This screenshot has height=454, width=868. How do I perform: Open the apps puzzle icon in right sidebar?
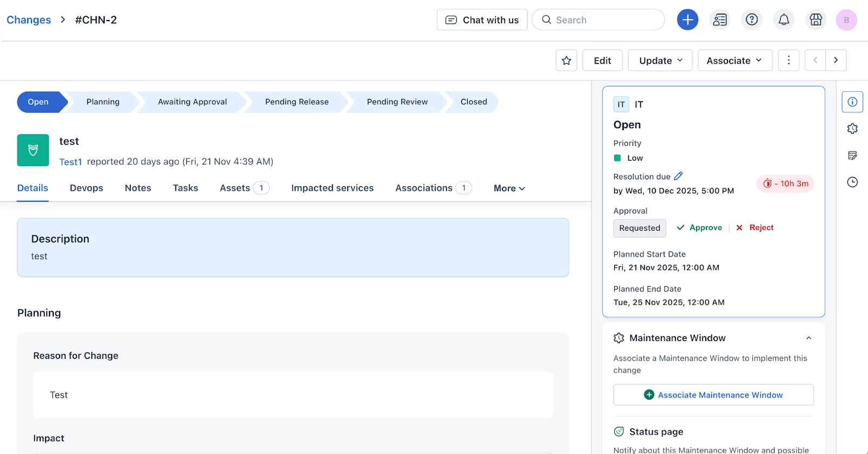coord(852,129)
